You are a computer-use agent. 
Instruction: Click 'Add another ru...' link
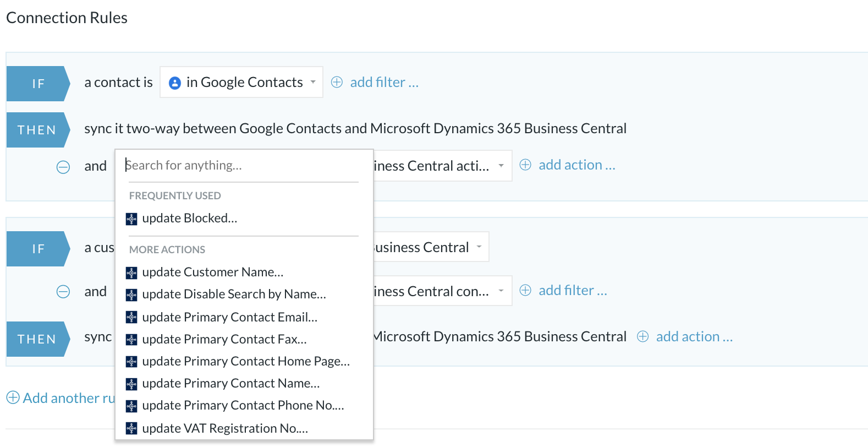pyautogui.click(x=69, y=398)
